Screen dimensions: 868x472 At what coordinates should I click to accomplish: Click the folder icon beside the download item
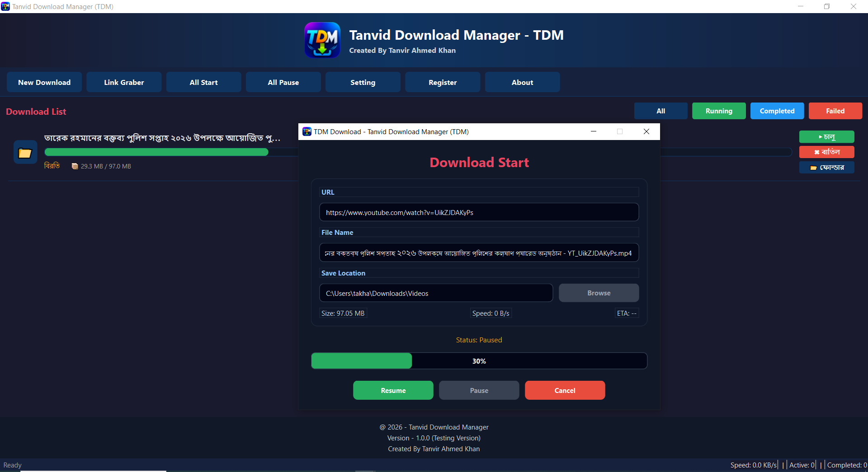point(25,153)
